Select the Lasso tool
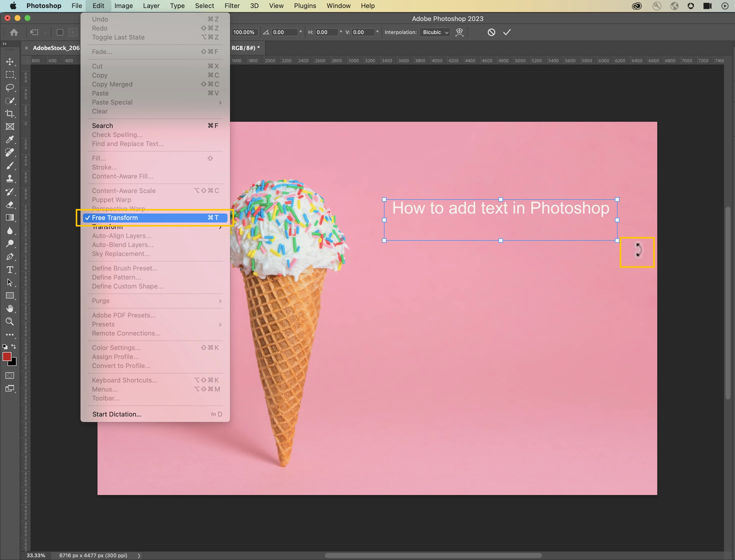The width and height of the screenshot is (735, 560). coord(10,88)
